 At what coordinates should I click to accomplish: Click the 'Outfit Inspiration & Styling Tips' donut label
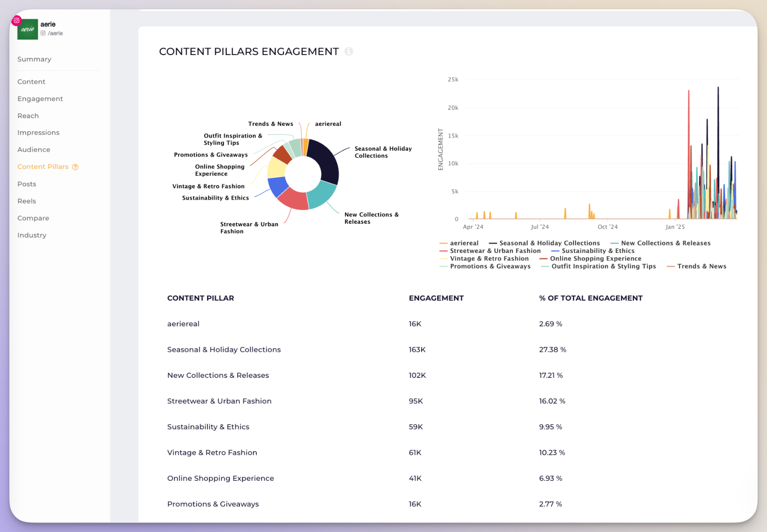(x=233, y=139)
